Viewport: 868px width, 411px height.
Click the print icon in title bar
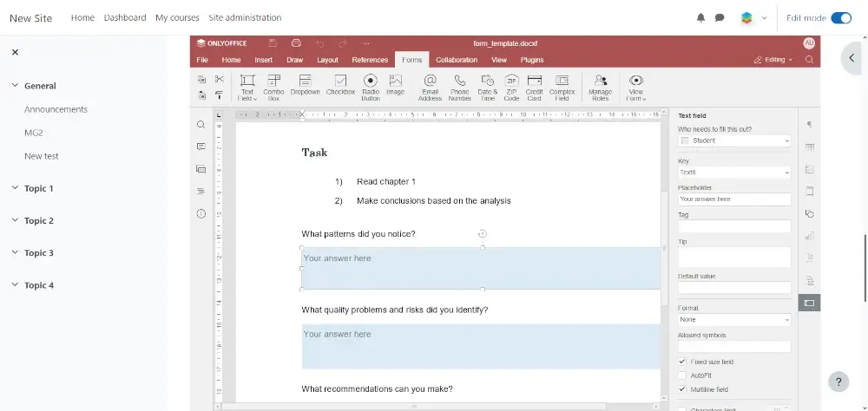tap(296, 42)
